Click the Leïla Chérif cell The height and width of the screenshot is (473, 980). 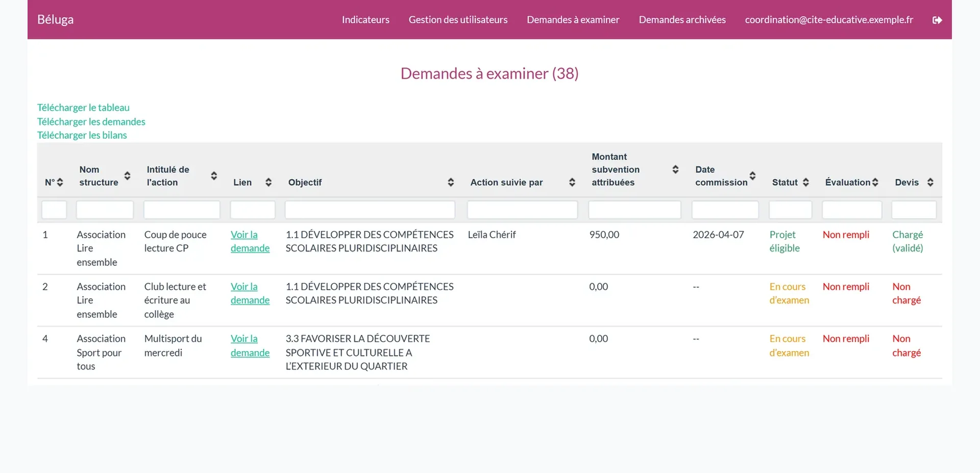click(x=492, y=235)
